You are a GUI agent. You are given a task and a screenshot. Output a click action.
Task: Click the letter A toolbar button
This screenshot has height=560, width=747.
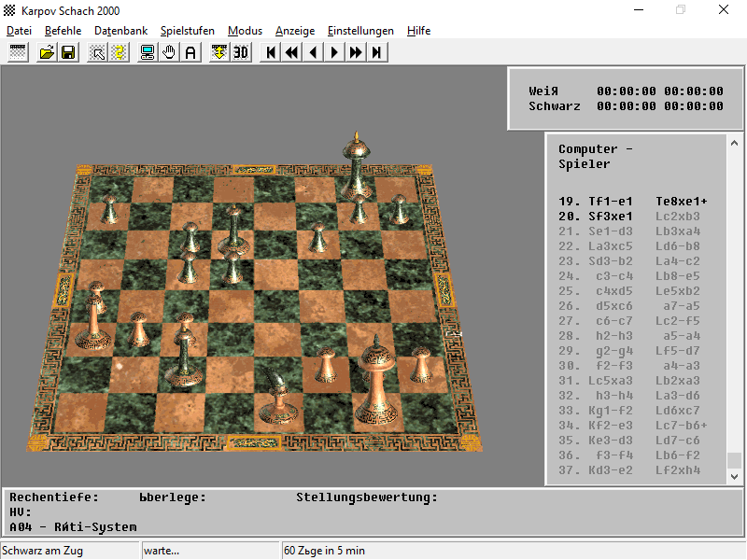(190, 52)
